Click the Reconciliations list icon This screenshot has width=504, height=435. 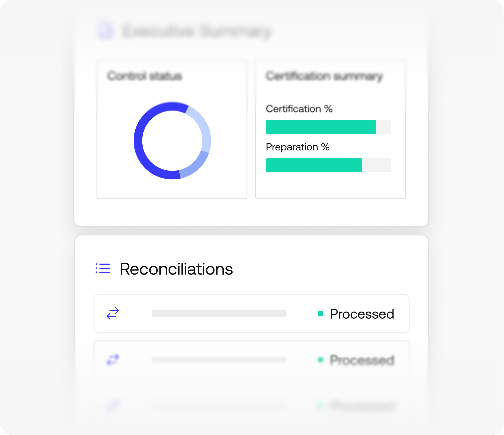(x=103, y=268)
